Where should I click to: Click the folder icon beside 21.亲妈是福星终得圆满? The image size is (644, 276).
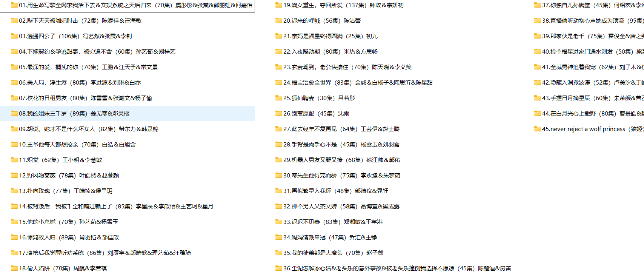click(279, 36)
